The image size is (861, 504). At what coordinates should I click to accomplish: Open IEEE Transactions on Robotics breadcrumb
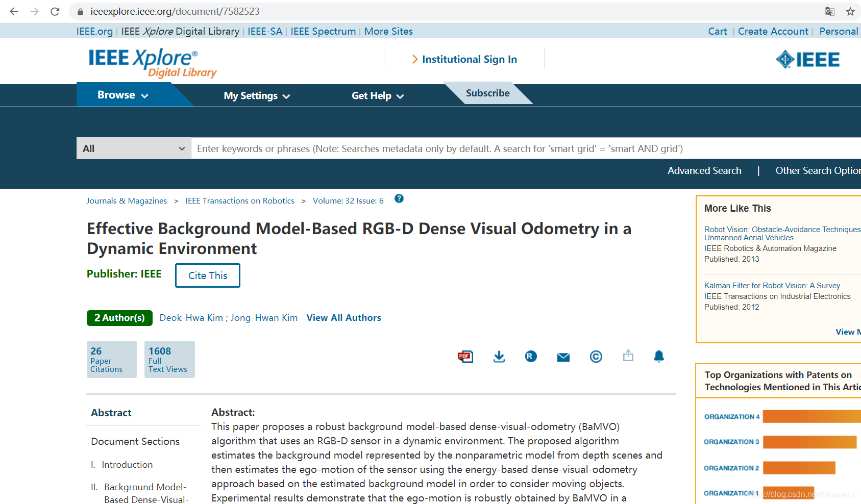click(240, 200)
